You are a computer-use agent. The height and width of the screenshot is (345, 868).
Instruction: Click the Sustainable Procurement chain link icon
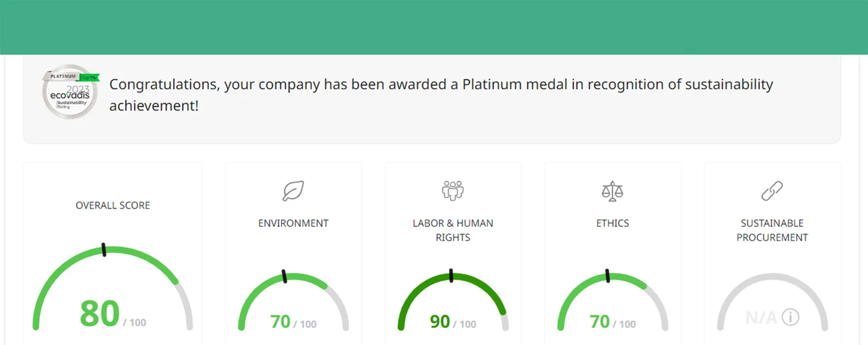pyautogui.click(x=772, y=190)
